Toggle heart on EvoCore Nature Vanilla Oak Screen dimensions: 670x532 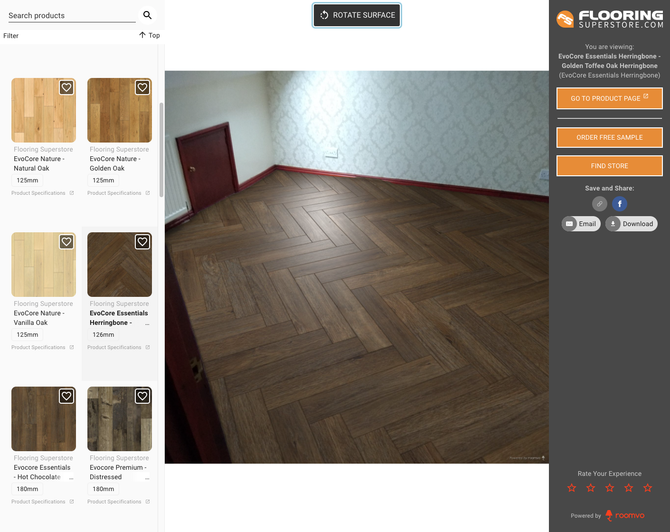(66, 242)
